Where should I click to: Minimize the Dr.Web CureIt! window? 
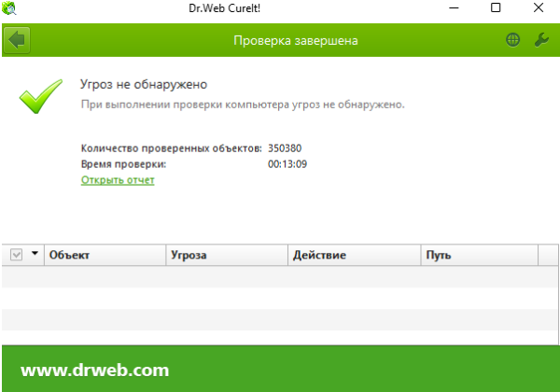tap(454, 7)
